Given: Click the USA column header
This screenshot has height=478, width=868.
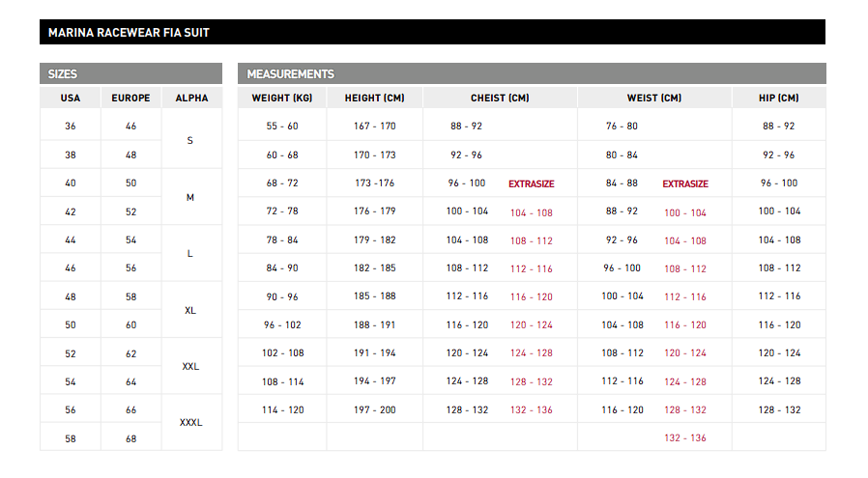Looking at the screenshot, I should (71, 98).
